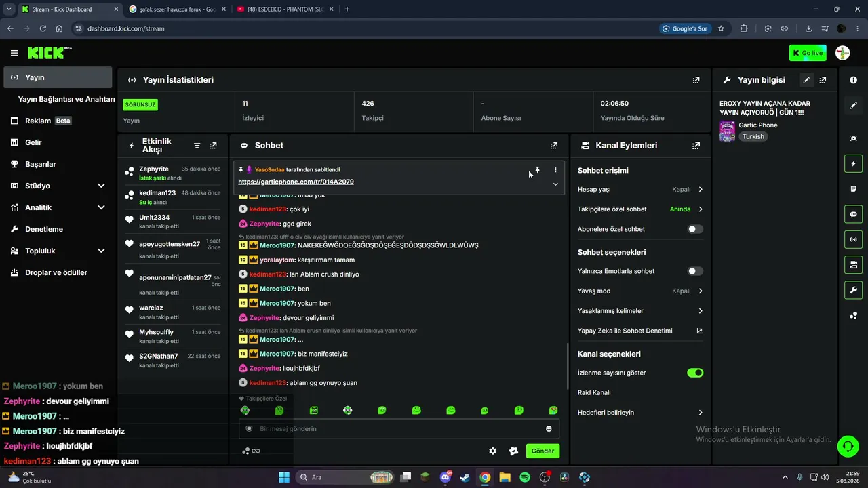Open the three-dot menu on the pinned message
The image size is (868, 488).
coord(555,170)
